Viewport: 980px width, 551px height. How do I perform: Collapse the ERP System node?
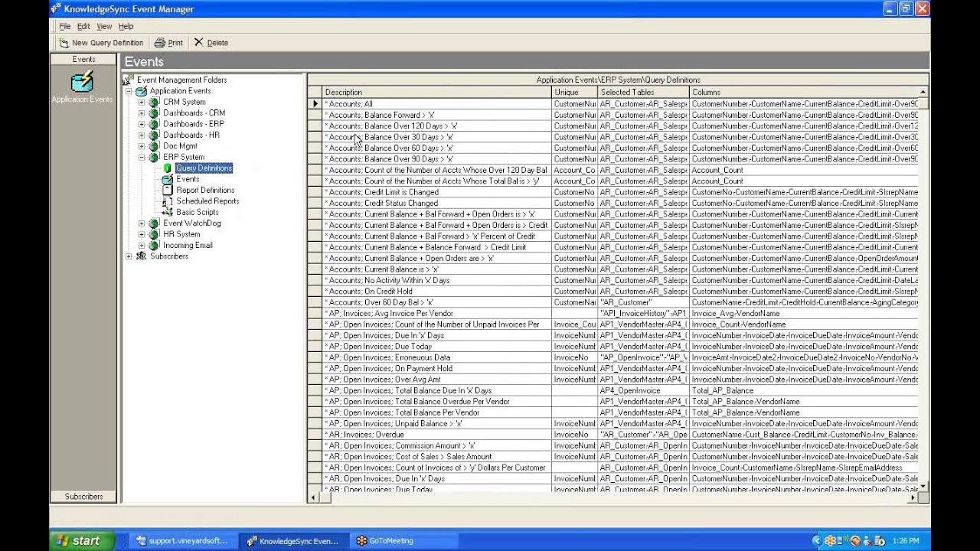point(142,157)
